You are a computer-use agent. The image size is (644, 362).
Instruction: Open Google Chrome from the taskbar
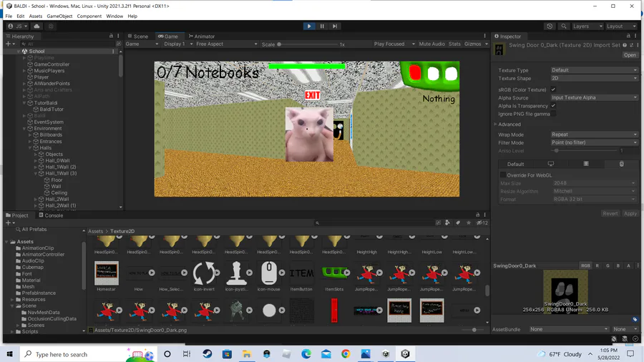[x=346, y=354]
